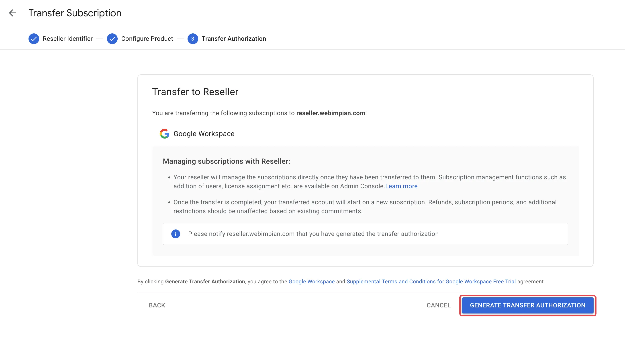Click bold Generate Transfer Authorization text in agreement
This screenshot has height=364, width=625.
(x=205, y=281)
